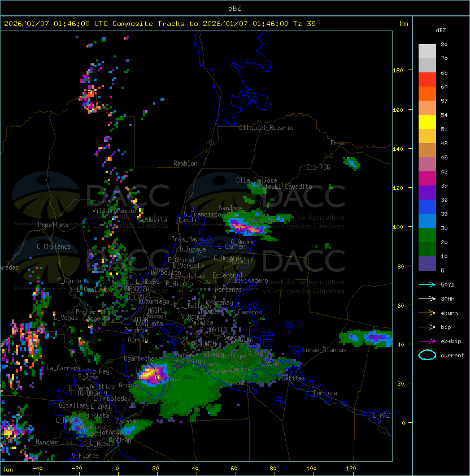Click the 'Lomas_Blancas' place label
This screenshot has height=476, width=470.
click(x=324, y=350)
